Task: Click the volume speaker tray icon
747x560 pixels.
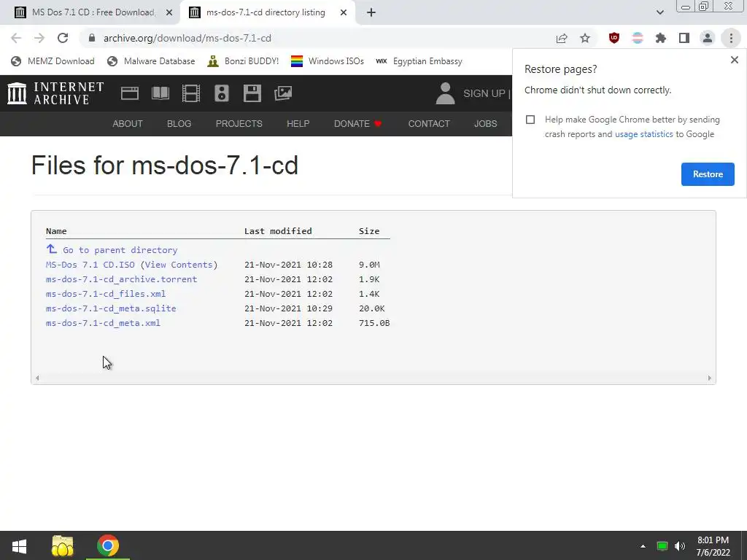Action: [x=680, y=546]
